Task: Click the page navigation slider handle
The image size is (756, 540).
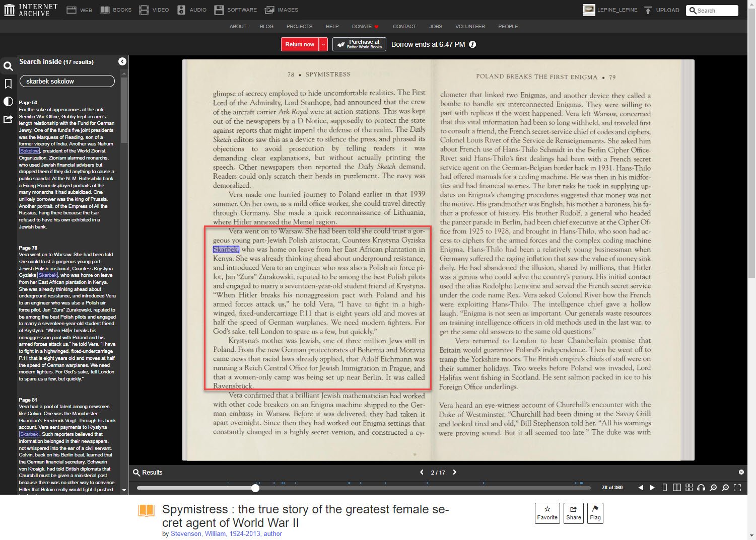Action: click(x=255, y=488)
